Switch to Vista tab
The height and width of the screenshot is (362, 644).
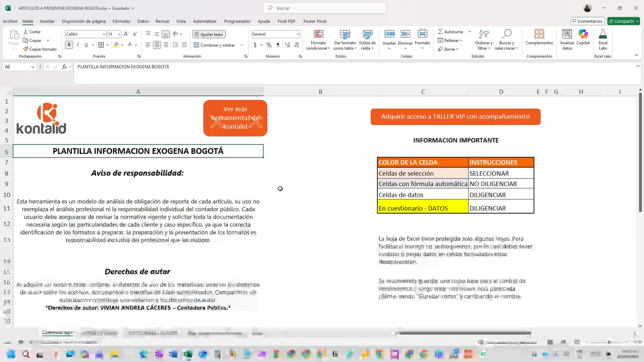coord(181,21)
